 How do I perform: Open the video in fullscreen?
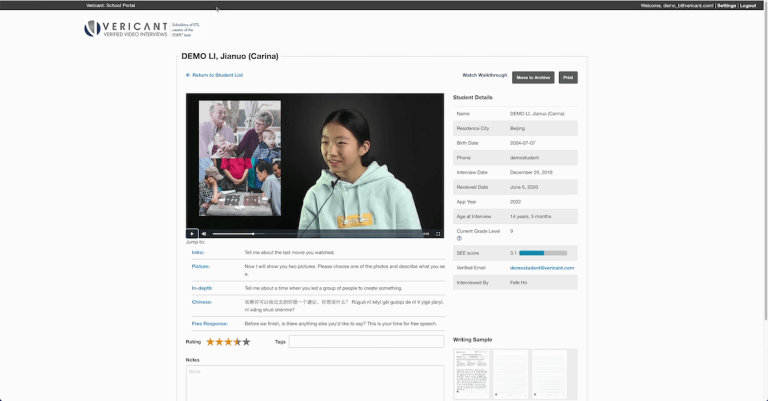click(438, 234)
